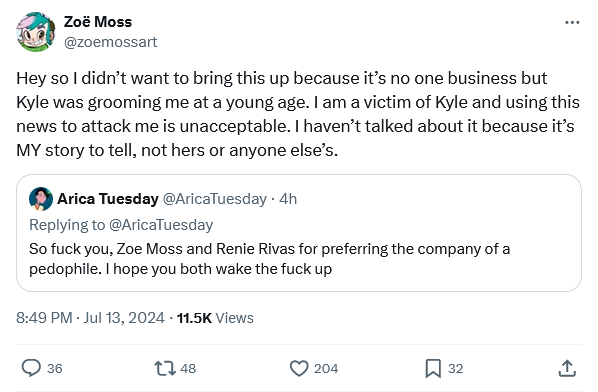
Task: Open the three-dot more options menu
Action: tap(572, 22)
